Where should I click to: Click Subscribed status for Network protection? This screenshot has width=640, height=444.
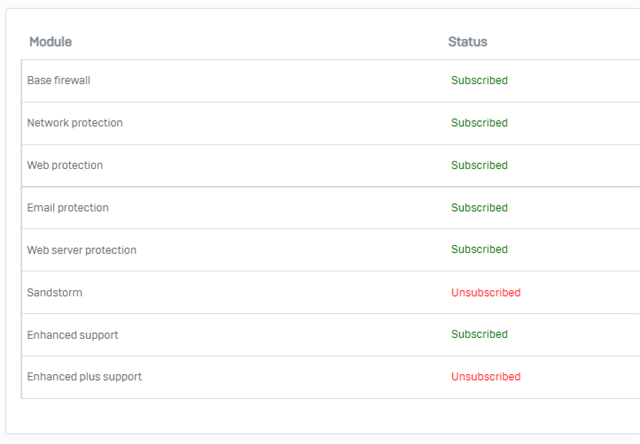tap(479, 123)
